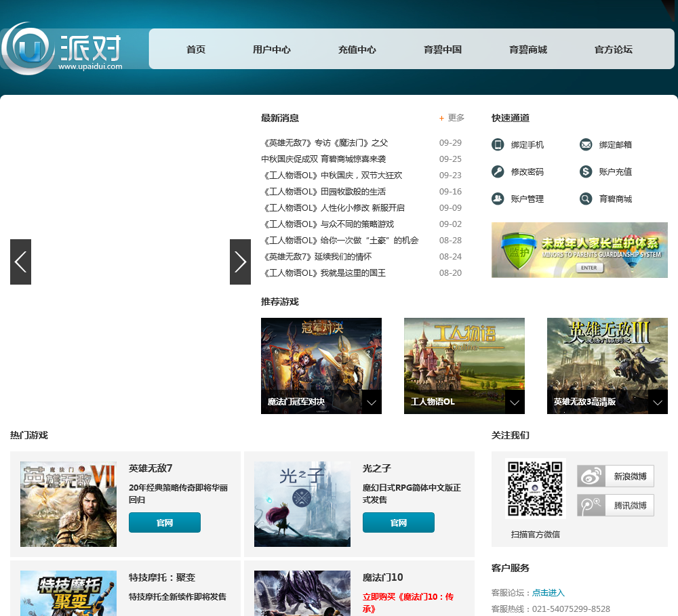Click the 腾讯微博 icon

coord(591,506)
